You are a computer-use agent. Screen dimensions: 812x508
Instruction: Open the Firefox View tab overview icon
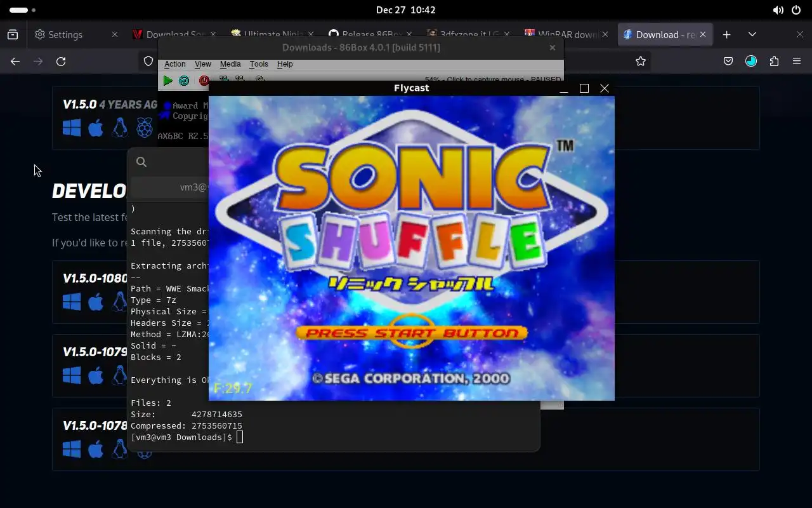coord(13,34)
